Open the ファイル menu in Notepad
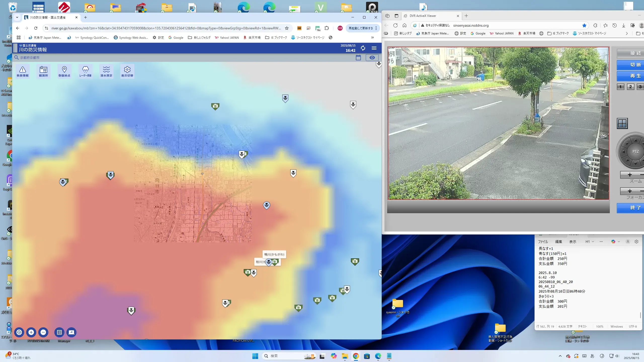 [x=543, y=242]
